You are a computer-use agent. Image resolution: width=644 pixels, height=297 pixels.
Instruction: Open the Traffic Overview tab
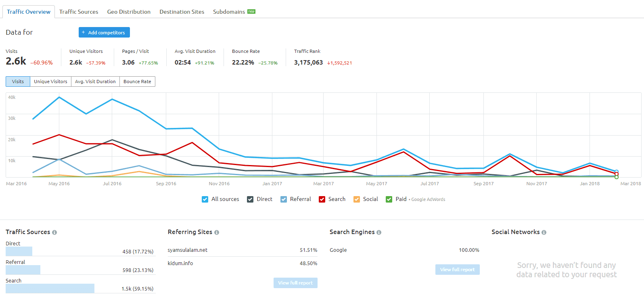point(29,12)
